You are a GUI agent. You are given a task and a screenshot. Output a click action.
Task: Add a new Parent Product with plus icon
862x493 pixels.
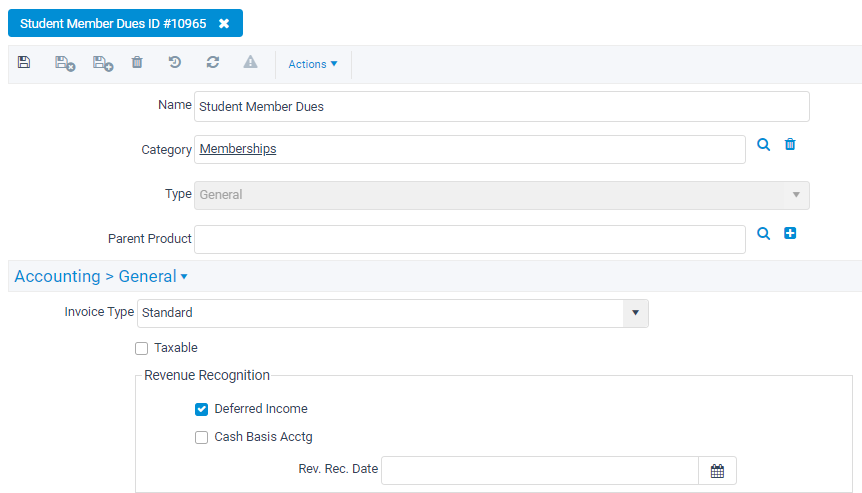tap(790, 233)
